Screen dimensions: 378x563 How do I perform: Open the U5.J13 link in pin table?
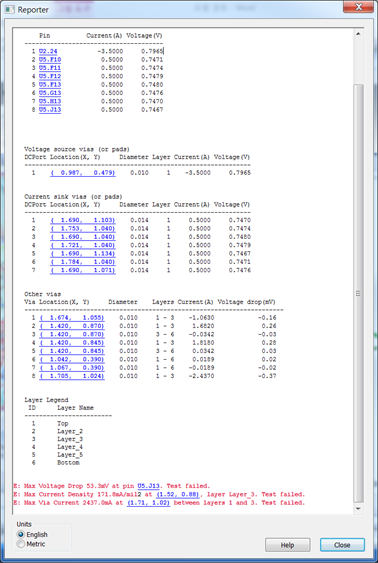[50, 110]
